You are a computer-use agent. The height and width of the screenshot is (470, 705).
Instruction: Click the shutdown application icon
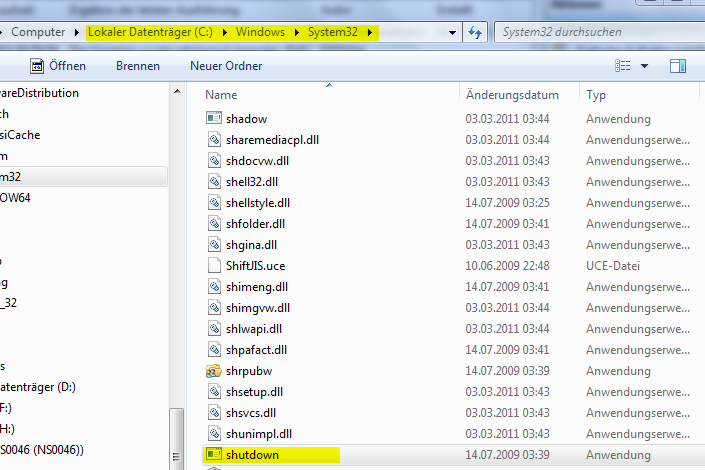[214, 454]
